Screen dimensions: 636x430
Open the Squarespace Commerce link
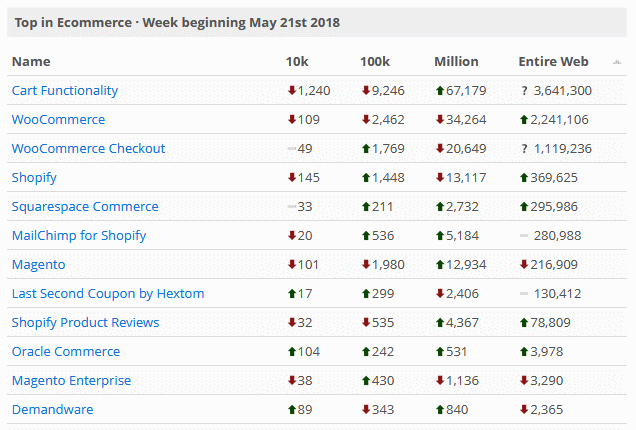pyautogui.click(x=85, y=206)
